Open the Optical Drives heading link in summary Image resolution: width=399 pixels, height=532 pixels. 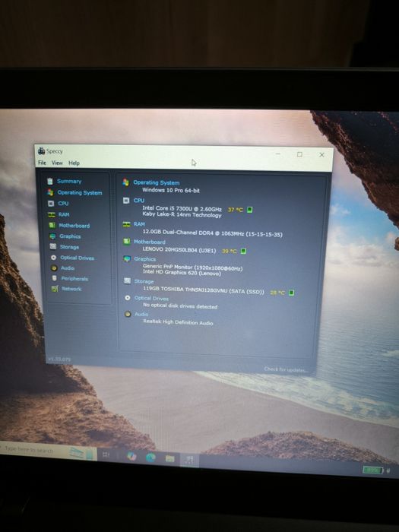(x=151, y=298)
